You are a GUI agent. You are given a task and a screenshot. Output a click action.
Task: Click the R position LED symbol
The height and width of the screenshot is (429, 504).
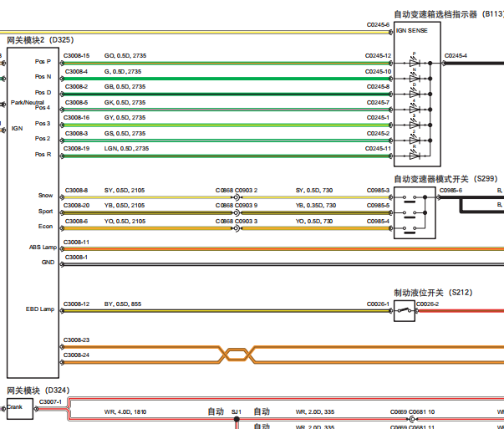pyautogui.click(x=415, y=155)
